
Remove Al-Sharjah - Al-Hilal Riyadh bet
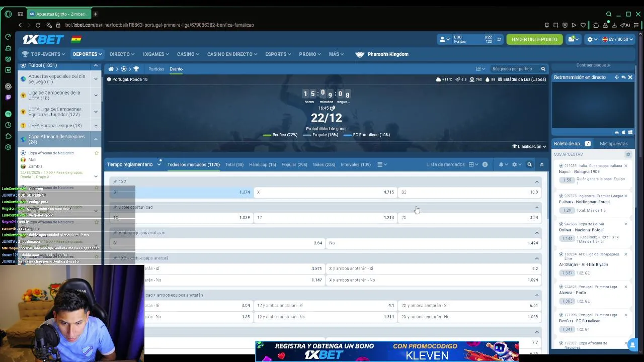click(626, 254)
